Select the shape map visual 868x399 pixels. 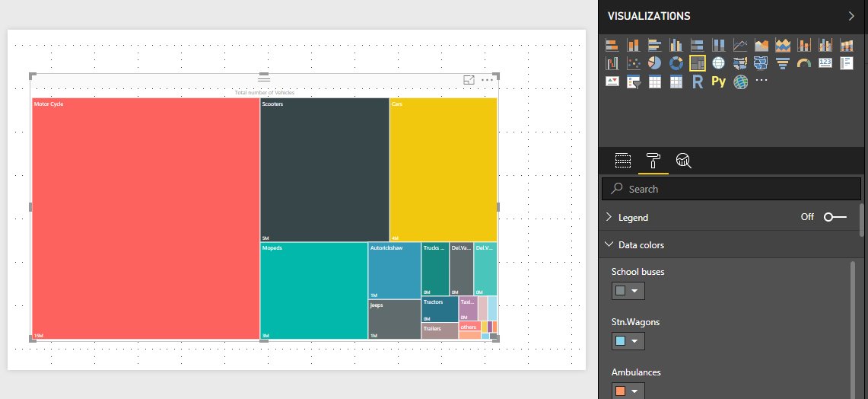coord(761,63)
